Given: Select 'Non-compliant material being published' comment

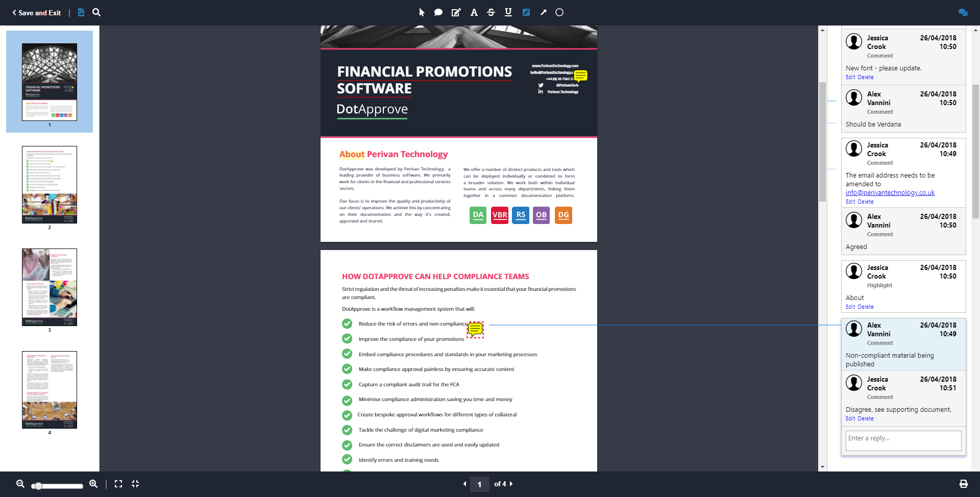Looking at the screenshot, I should click(x=903, y=345).
